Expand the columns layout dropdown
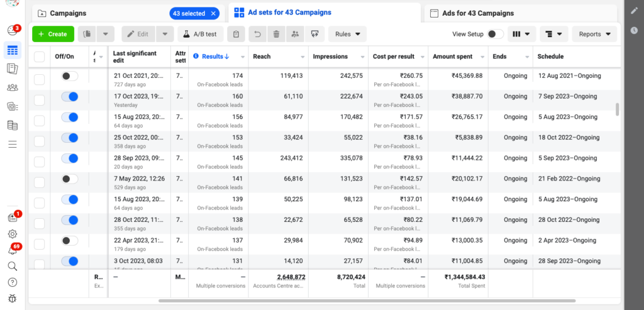This screenshot has width=644, height=310. click(x=521, y=34)
